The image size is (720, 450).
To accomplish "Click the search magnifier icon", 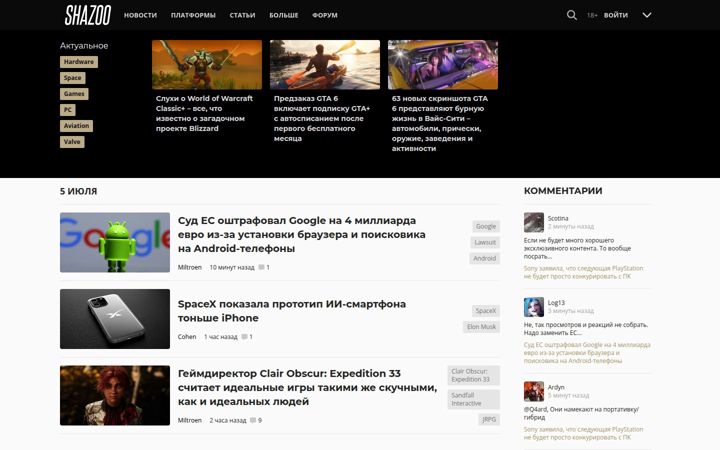I will tap(572, 15).
